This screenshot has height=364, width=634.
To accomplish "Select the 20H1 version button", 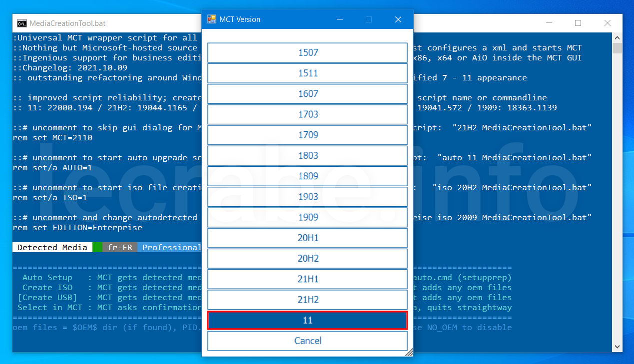I will (308, 238).
